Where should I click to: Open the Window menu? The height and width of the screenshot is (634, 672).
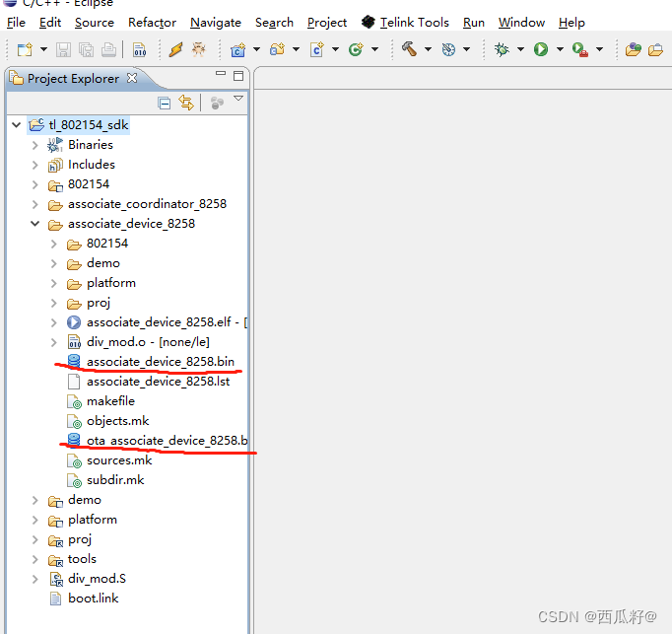(521, 23)
